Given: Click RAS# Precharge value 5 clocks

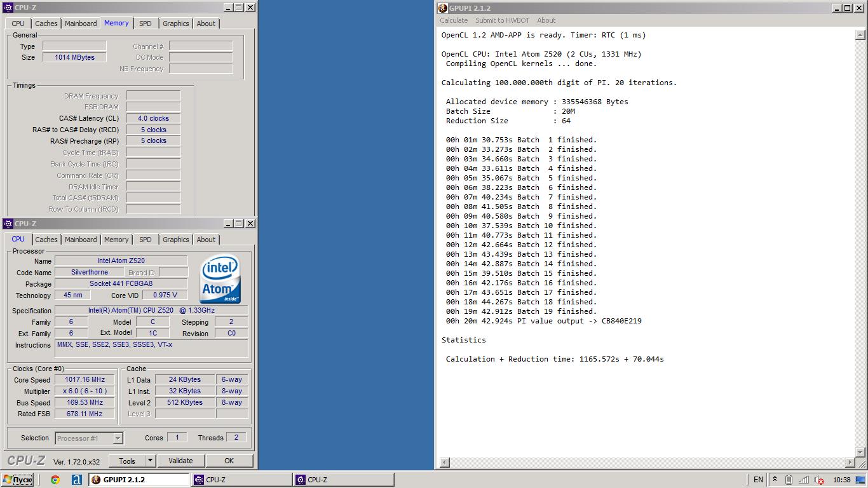Looking at the screenshot, I should tap(153, 141).
